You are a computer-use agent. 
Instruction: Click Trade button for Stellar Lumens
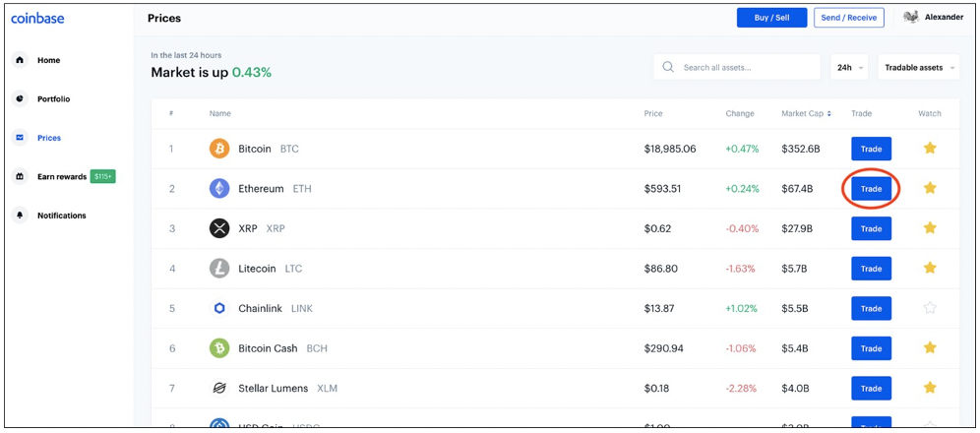click(x=871, y=388)
